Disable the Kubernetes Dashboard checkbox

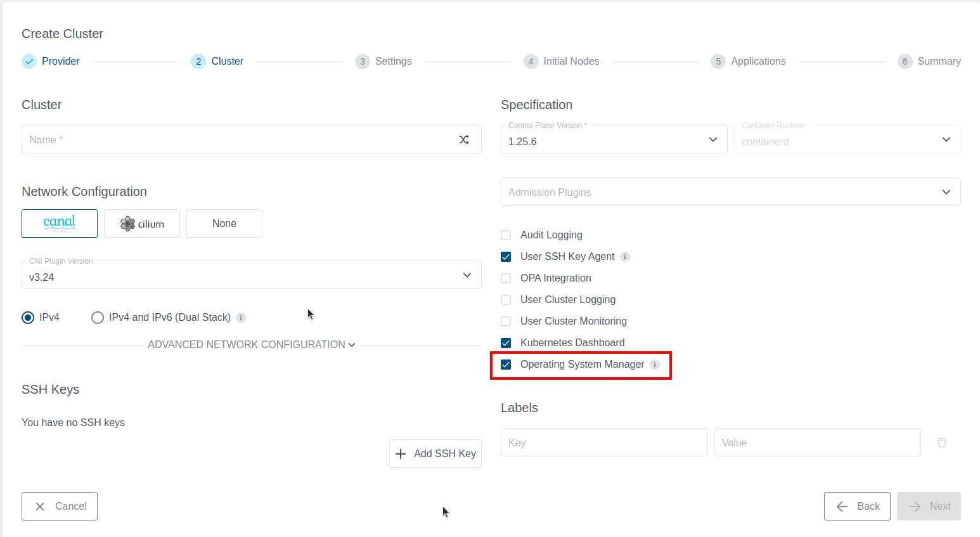coord(506,342)
